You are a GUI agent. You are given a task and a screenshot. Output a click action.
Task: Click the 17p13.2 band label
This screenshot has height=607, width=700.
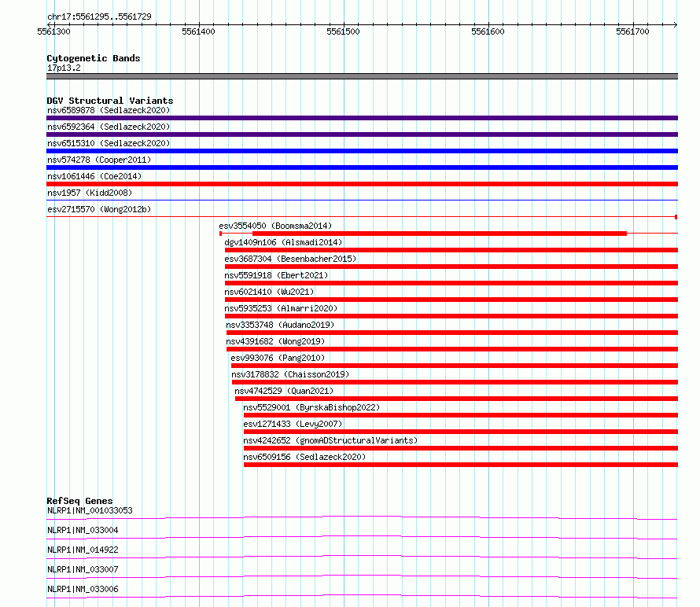[x=64, y=68]
